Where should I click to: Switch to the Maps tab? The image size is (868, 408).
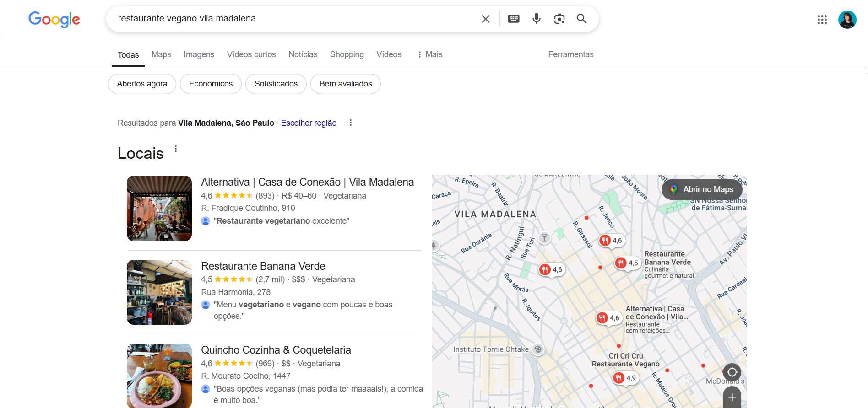pos(161,54)
